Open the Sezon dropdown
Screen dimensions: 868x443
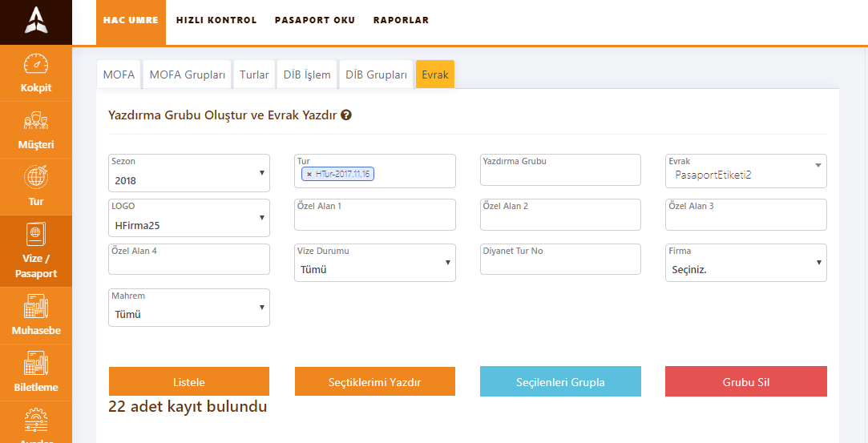tap(189, 173)
